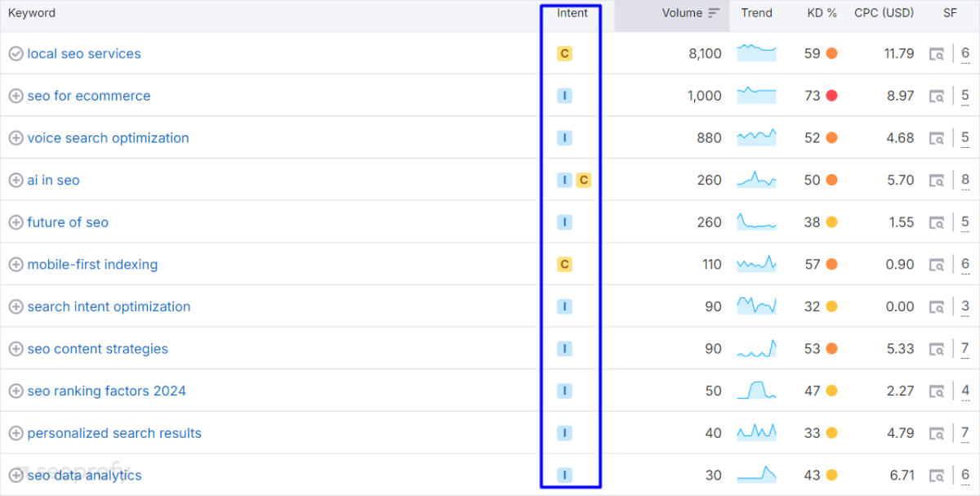Open the ai in seo keyword link
Viewport: 980px width, 496px height.
pos(53,181)
